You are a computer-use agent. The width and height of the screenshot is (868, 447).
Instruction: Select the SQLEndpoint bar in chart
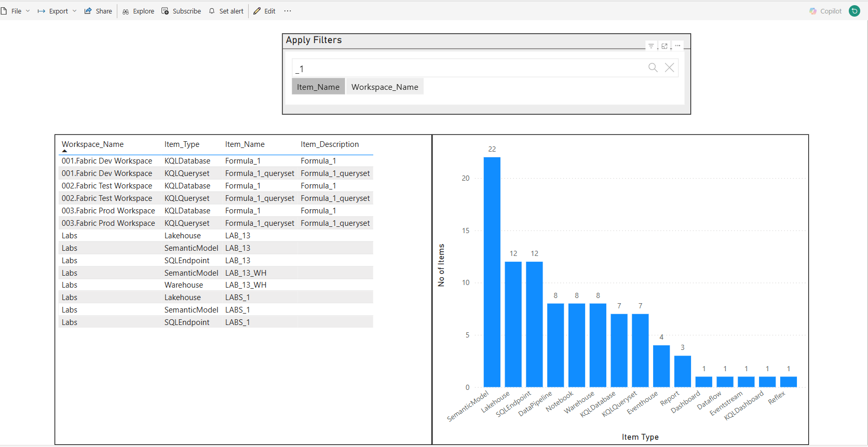534,324
